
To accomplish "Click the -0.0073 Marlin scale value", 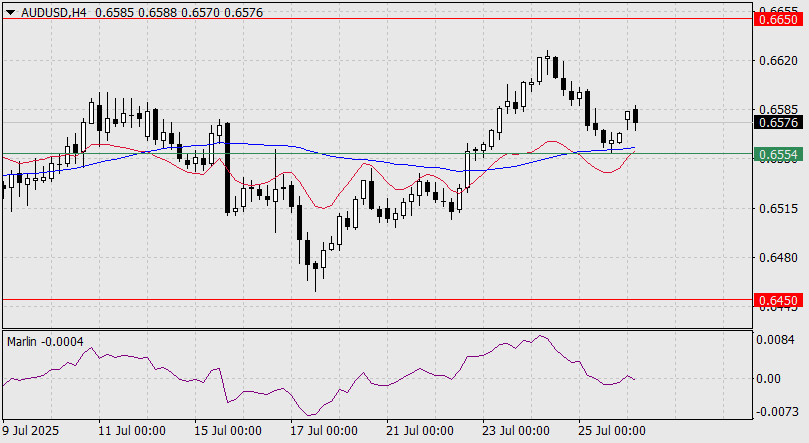I will click(777, 412).
